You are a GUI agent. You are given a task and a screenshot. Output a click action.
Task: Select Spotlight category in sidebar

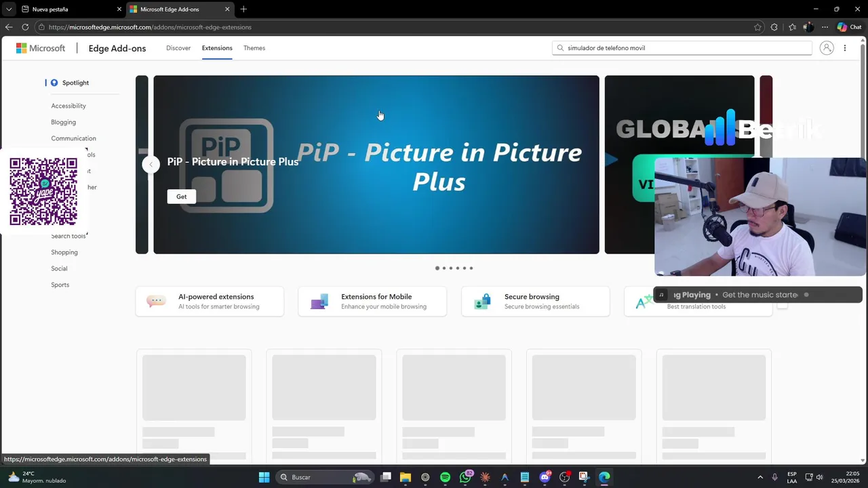(75, 83)
